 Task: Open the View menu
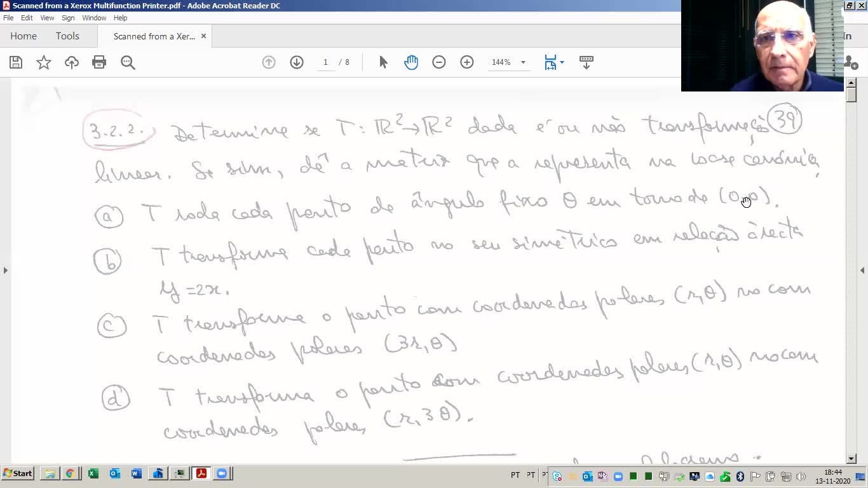[48, 18]
